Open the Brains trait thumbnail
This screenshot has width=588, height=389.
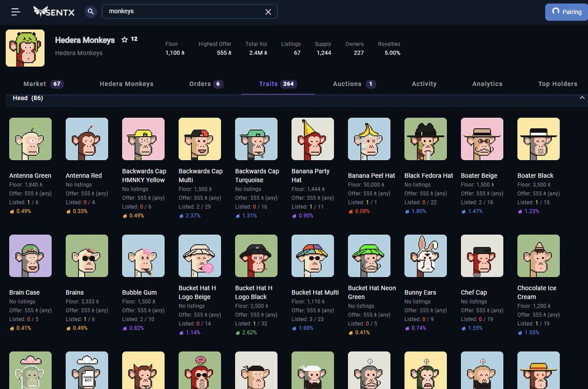coord(87,256)
